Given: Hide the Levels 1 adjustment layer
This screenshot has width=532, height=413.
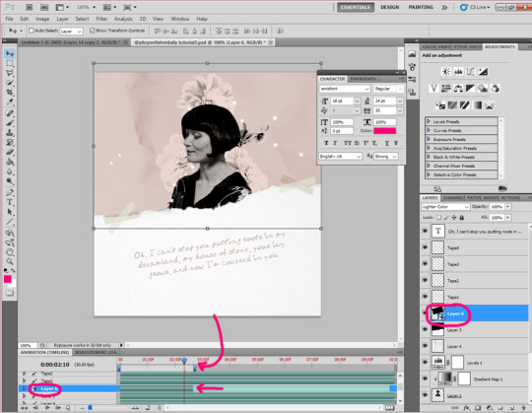Looking at the screenshot, I should point(426,362).
